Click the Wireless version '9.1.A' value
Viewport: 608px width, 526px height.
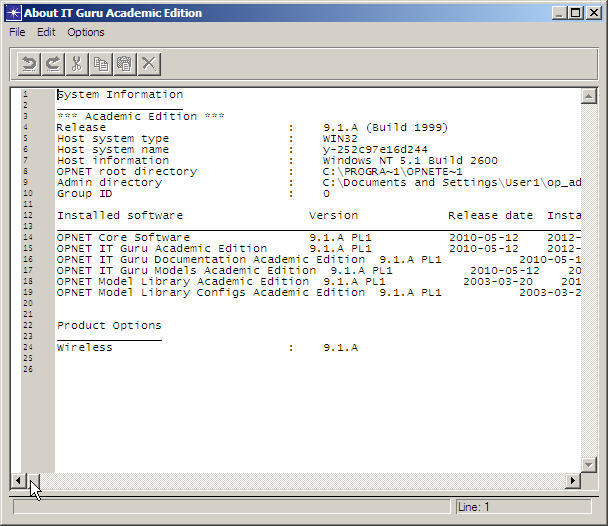(x=340, y=347)
